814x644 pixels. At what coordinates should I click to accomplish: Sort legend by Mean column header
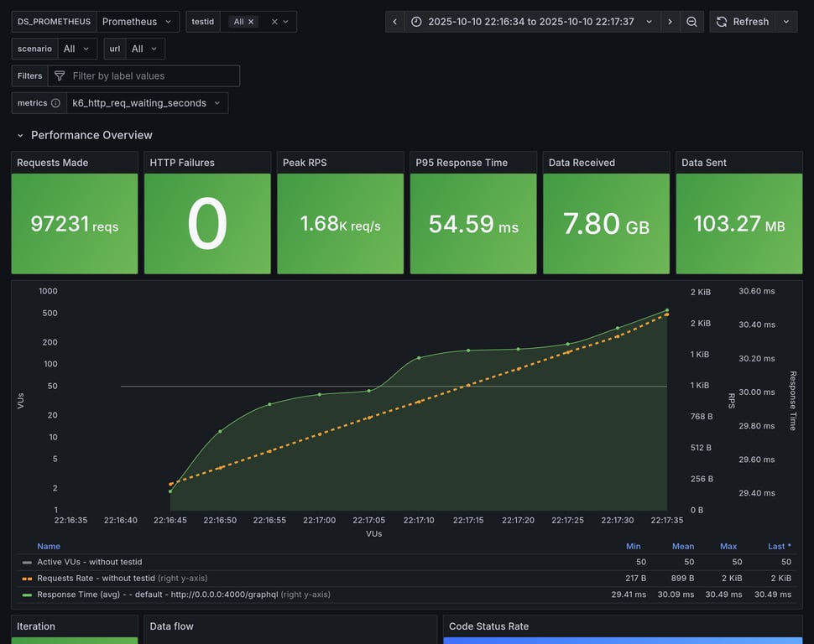(x=682, y=546)
